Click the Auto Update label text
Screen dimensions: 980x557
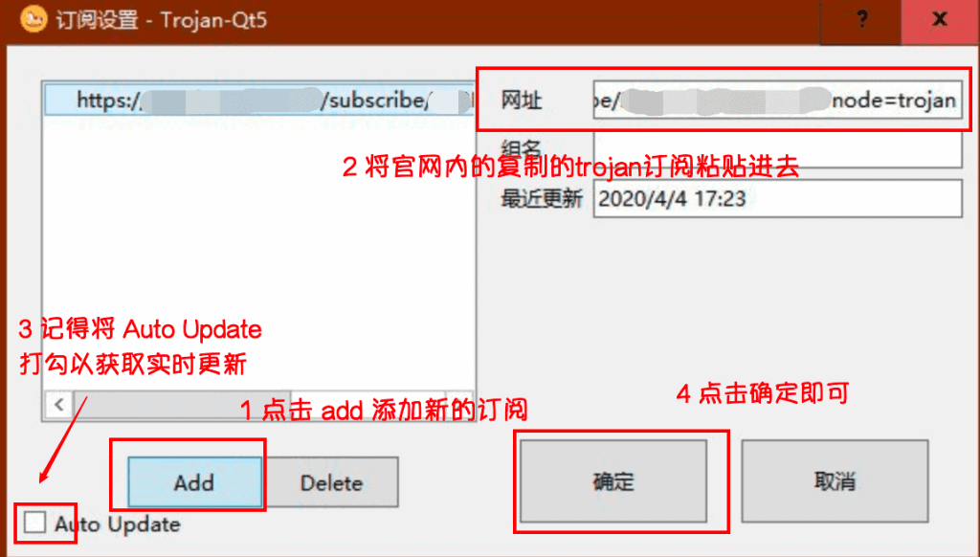[118, 524]
